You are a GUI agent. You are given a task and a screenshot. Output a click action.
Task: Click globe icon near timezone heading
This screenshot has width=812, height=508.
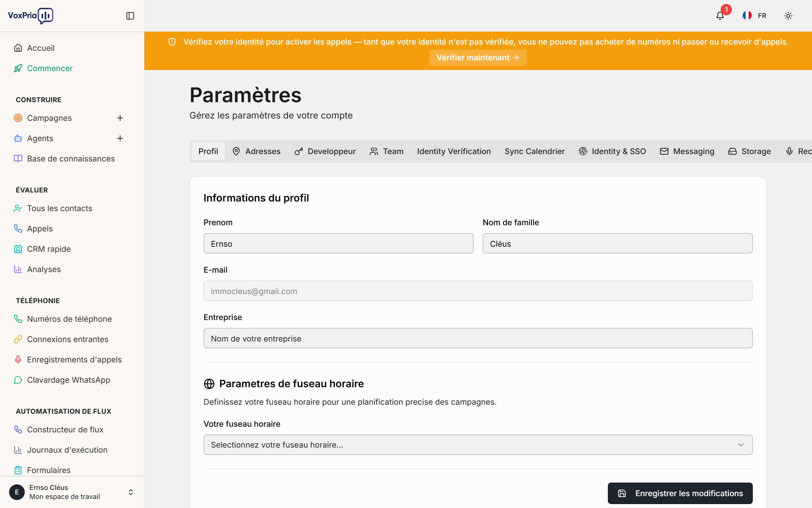[x=209, y=384]
